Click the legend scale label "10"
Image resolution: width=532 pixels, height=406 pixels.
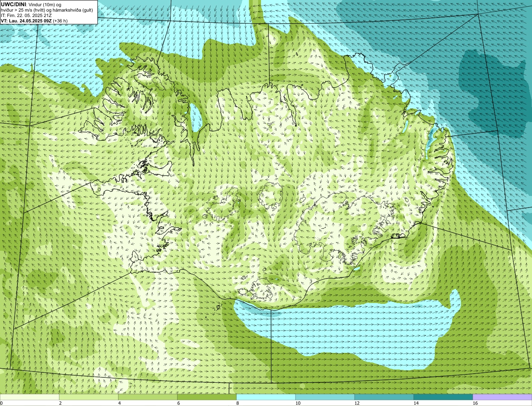[x=298, y=403]
